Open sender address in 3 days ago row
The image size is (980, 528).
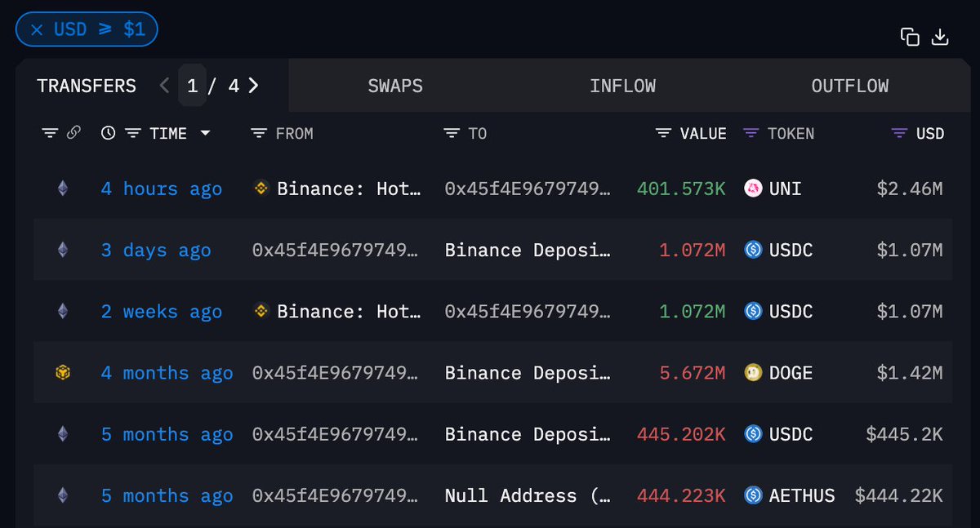click(x=336, y=251)
